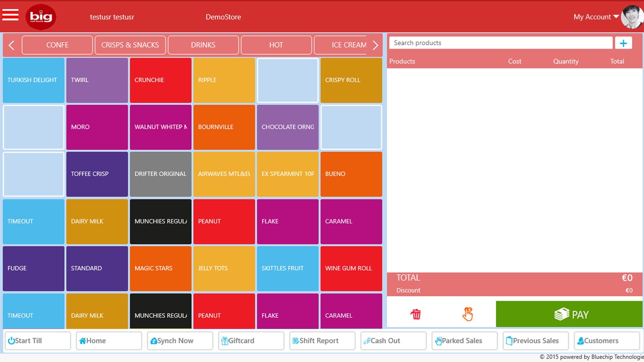Open the user profile avatar
The image size is (644, 362).
point(632,17)
